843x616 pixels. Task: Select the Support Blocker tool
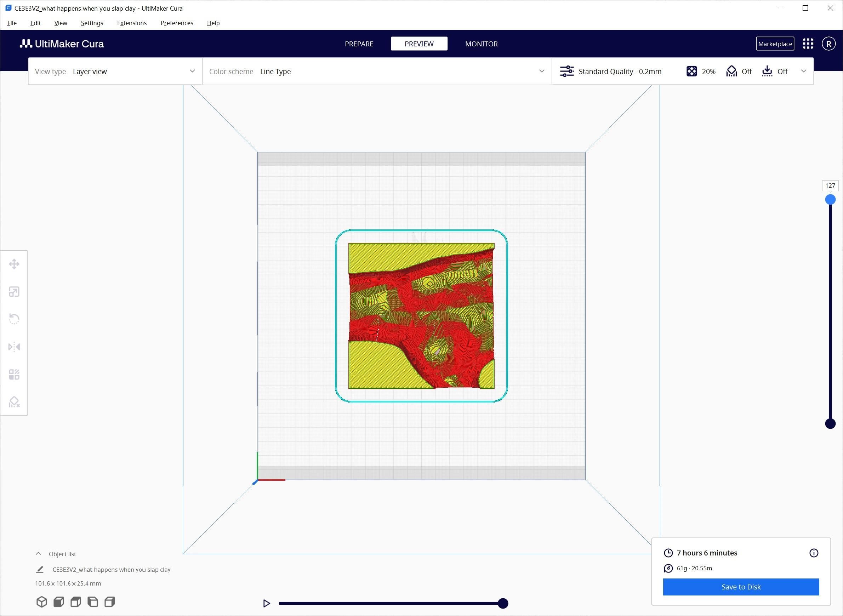click(14, 402)
